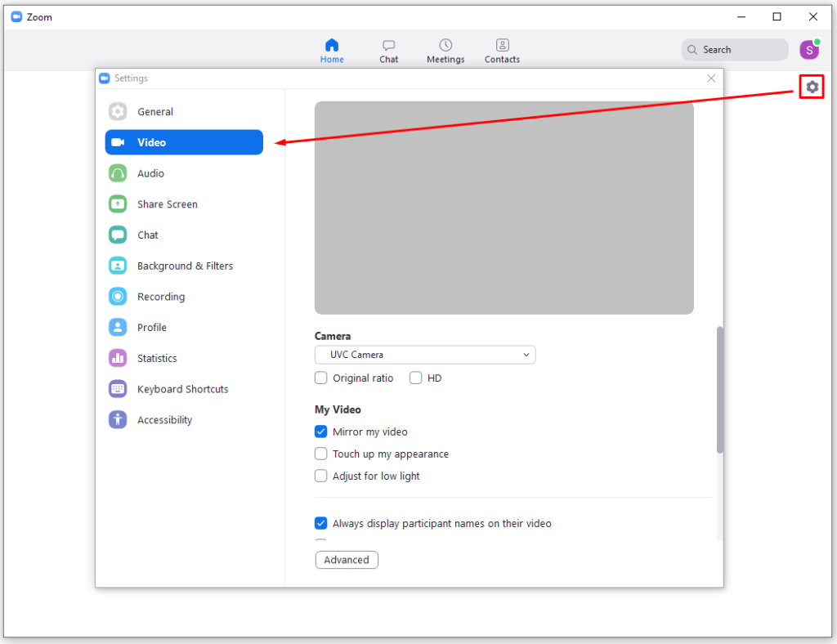
Task: Click the video settings vertical scrollbar
Action: click(719, 389)
